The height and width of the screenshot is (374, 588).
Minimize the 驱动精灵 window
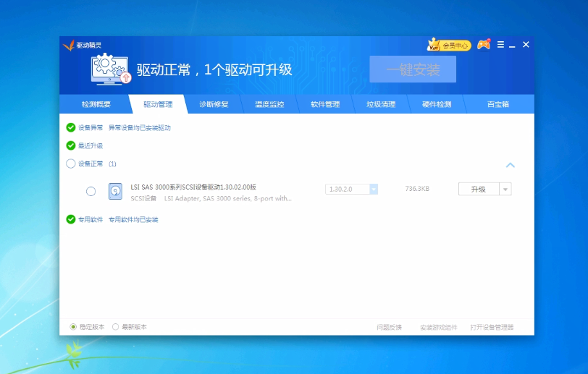click(512, 45)
